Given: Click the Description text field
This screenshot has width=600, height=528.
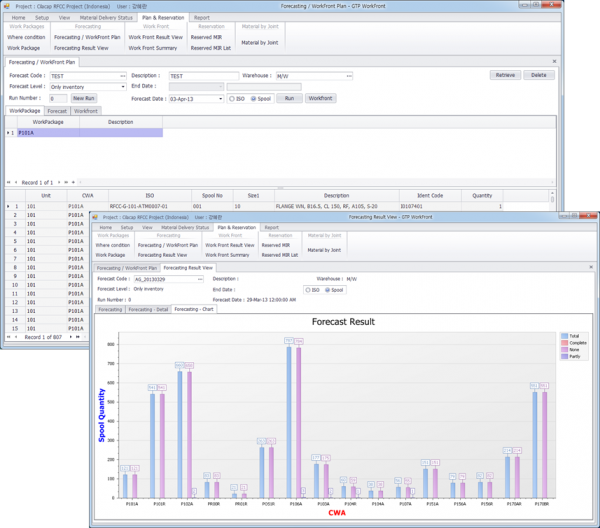Looking at the screenshot, I should click(200, 76).
